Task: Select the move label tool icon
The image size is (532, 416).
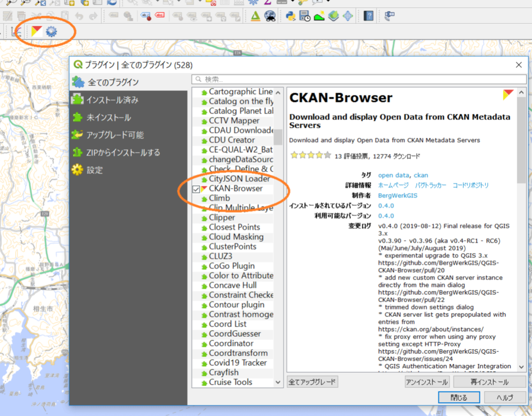Action: coord(206,16)
